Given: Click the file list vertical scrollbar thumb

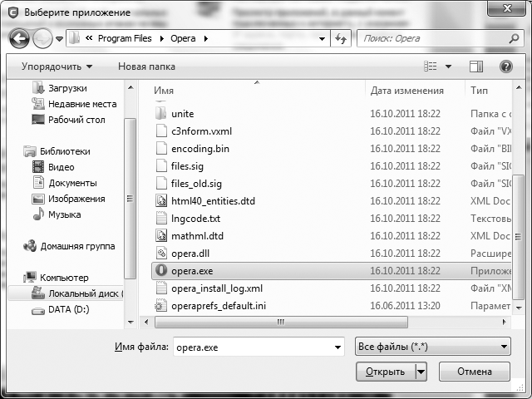Looking at the screenshot, I should point(518,237).
